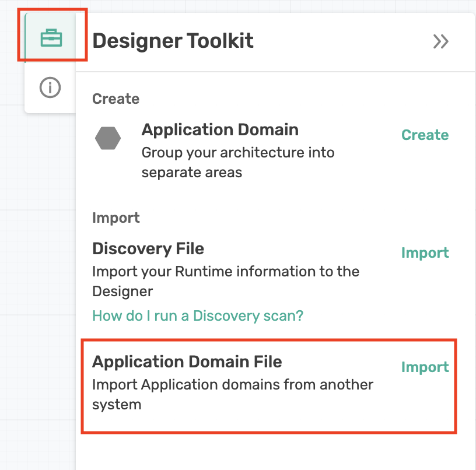
Task: Click the "Group your architecture into separate areas" description
Action: 237,163
